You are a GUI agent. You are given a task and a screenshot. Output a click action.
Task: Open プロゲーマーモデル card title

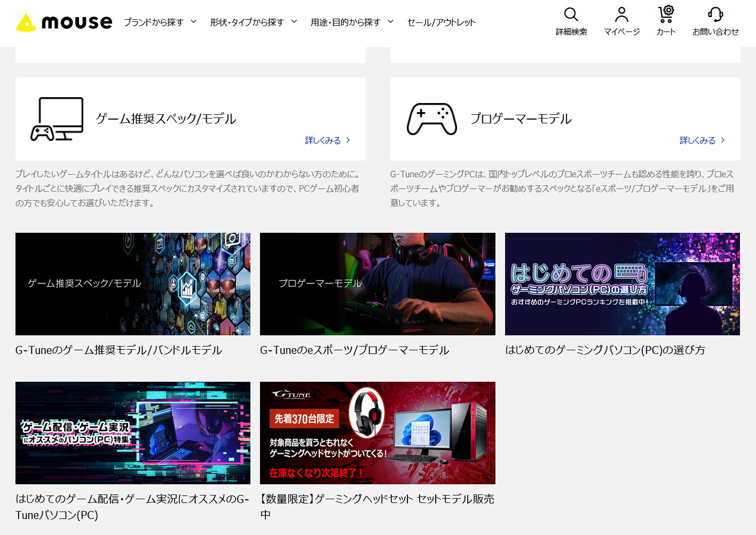pyautogui.click(x=521, y=119)
